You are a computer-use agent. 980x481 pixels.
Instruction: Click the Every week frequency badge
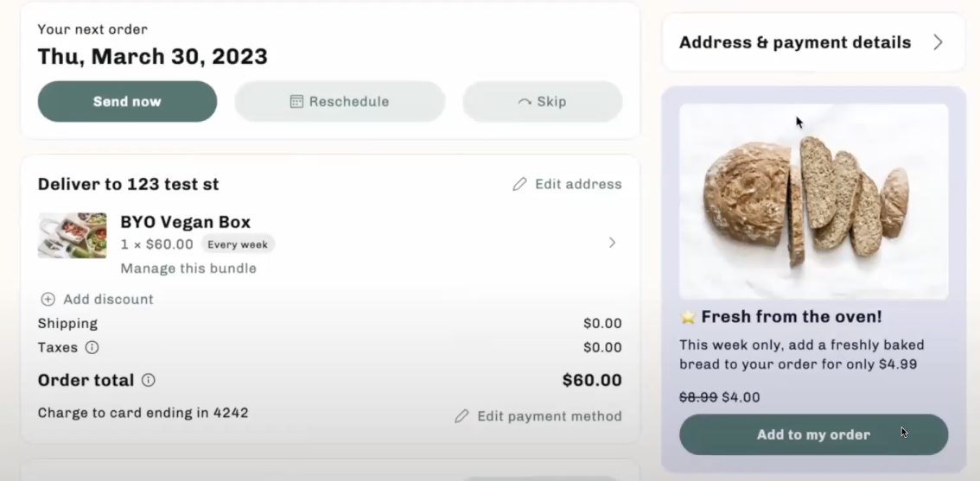238,244
